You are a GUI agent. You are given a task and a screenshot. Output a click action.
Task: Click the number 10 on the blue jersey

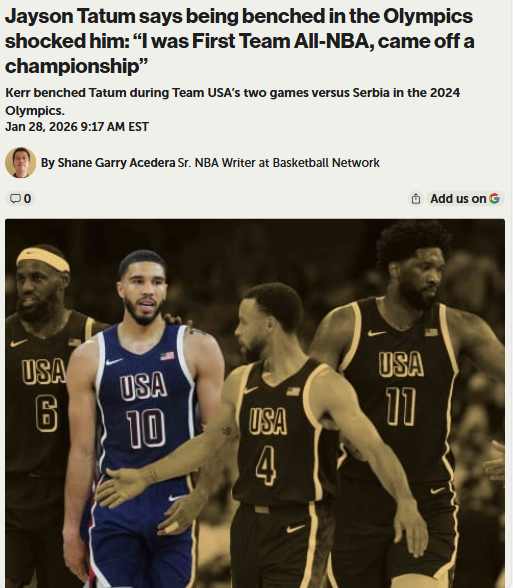point(146,429)
